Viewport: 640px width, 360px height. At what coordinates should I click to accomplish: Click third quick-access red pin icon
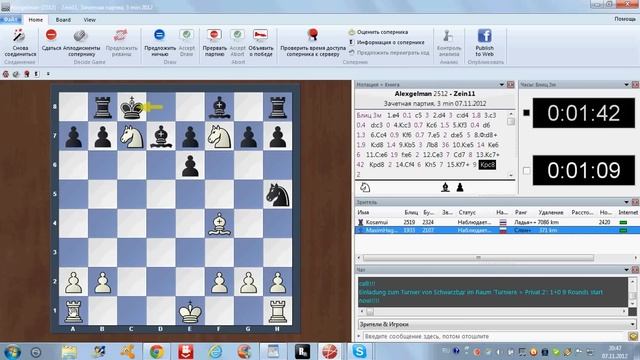[27, 74]
